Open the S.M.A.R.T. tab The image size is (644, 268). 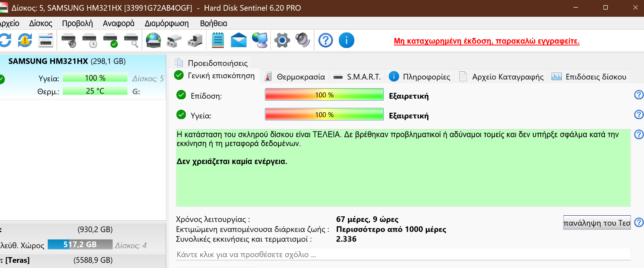[x=357, y=77]
